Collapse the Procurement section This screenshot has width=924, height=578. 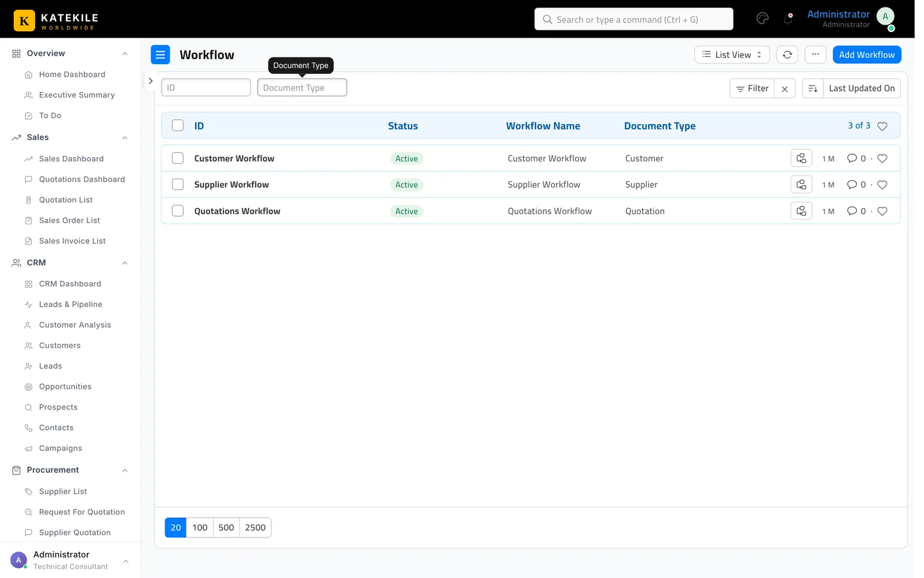(x=125, y=470)
